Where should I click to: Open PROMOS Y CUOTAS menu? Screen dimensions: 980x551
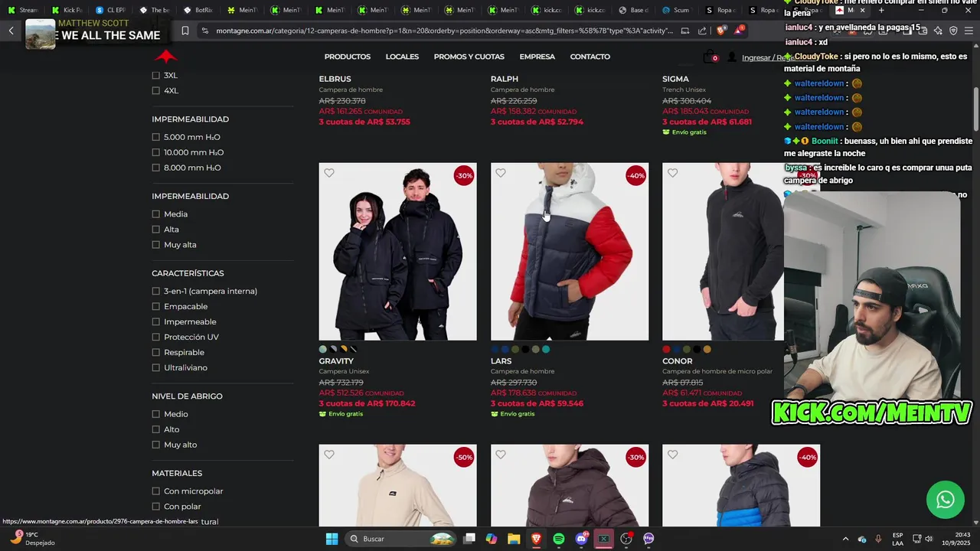pyautogui.click(x=469, y=57)
